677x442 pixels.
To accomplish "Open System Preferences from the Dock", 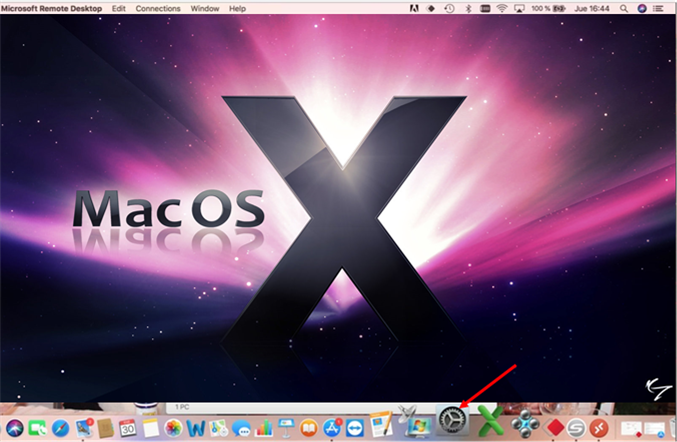I will pos(452,420).
